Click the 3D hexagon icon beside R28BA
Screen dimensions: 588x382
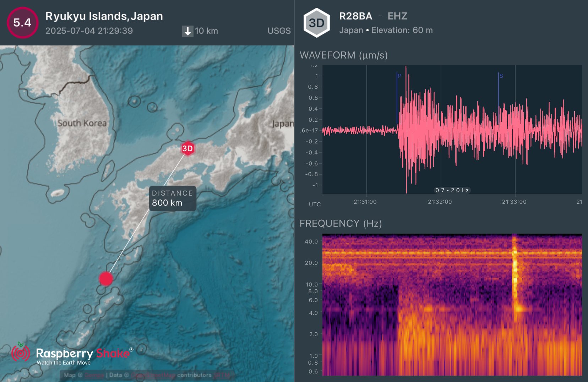[317, 23]
